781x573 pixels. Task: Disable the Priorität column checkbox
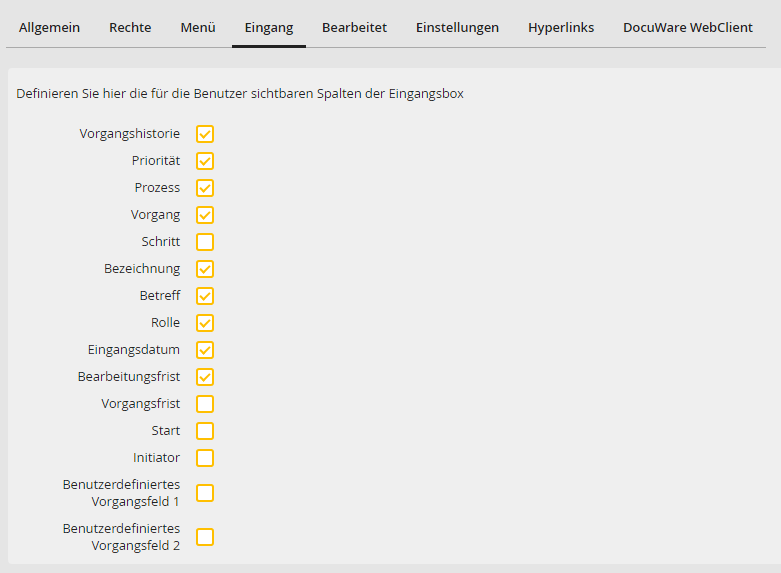pyautogui.click(x=205, y=161)
